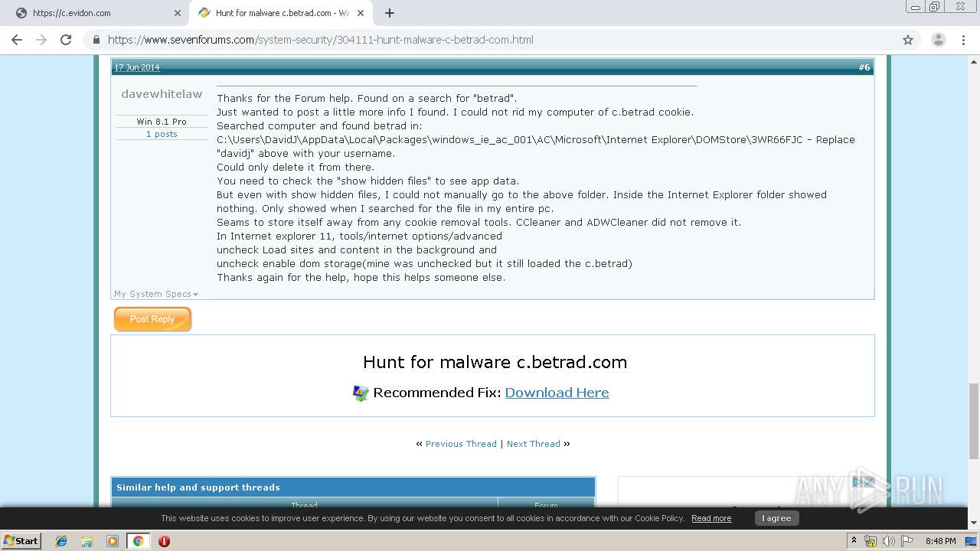Open the Windows Start menu
Viewport: 980px width, 551px height.
(x=21, y=540)
